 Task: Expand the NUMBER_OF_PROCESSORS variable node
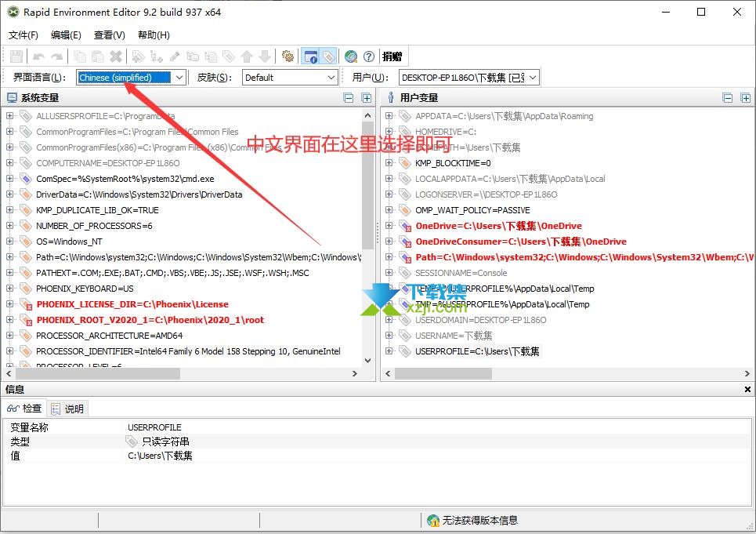click(x=9, y=226)
